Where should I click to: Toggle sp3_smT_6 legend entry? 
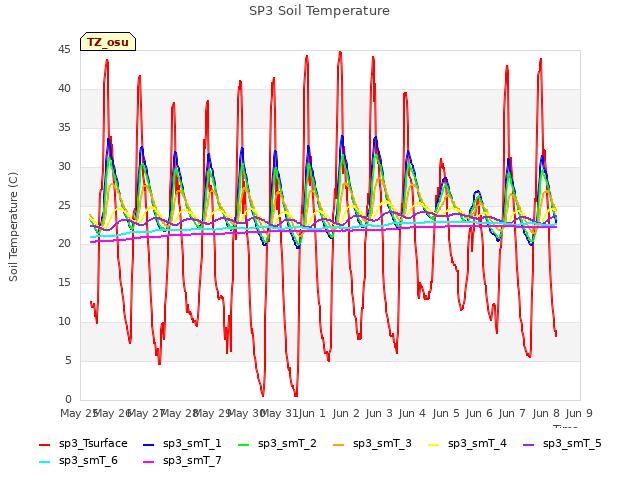[x=78, y=461]
